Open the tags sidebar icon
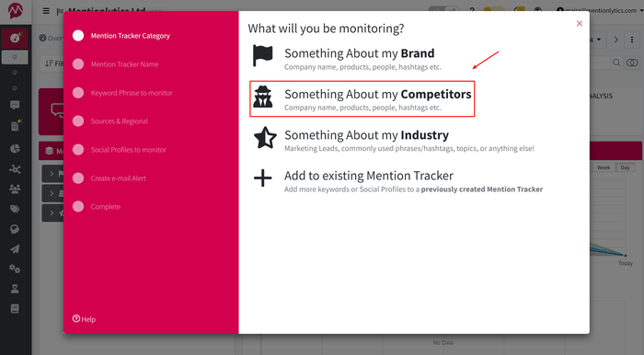This screenshot has height=355, width=644. (15, 209)
